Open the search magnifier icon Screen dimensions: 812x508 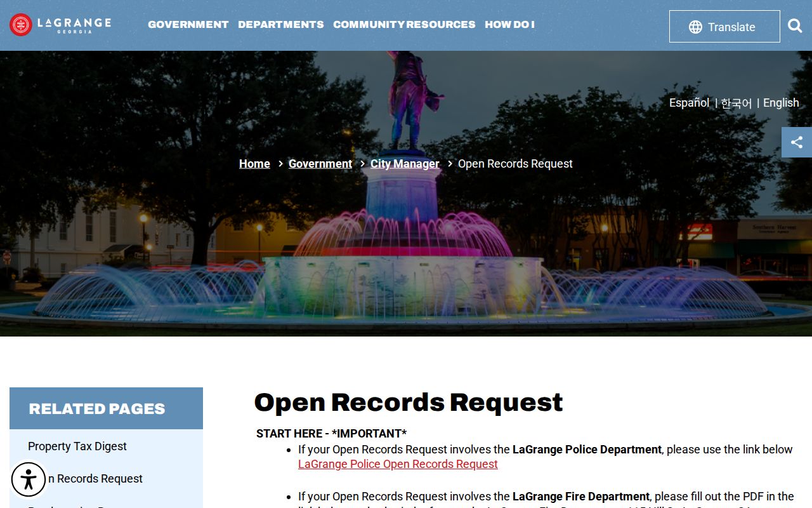coord(795,26)
